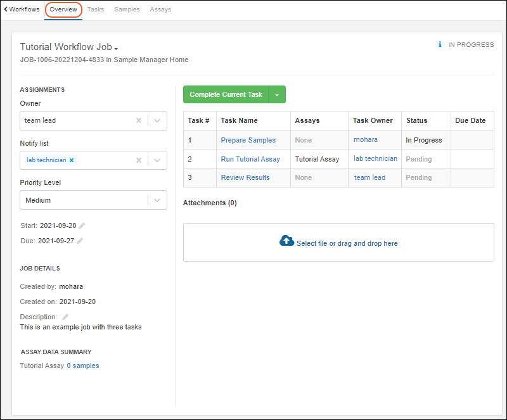The width and height of the screenshot is (507, 420).
Task: Open the Priority Level dropdown
Action: coord(157,200)
